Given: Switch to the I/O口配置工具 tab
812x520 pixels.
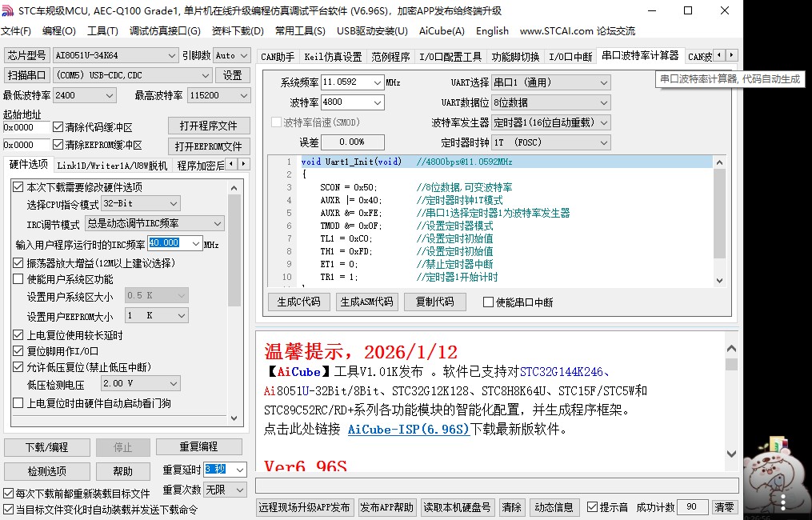Looking at the screenshot, I should coord(450,56).
